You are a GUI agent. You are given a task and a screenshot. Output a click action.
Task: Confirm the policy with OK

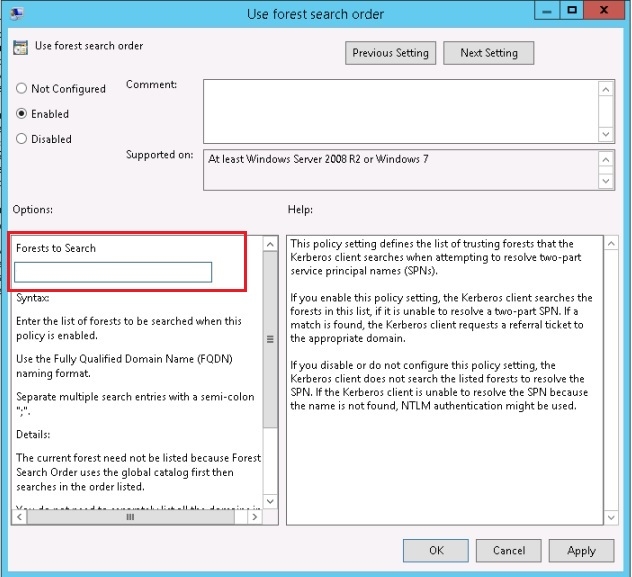[x=436, y=550]
